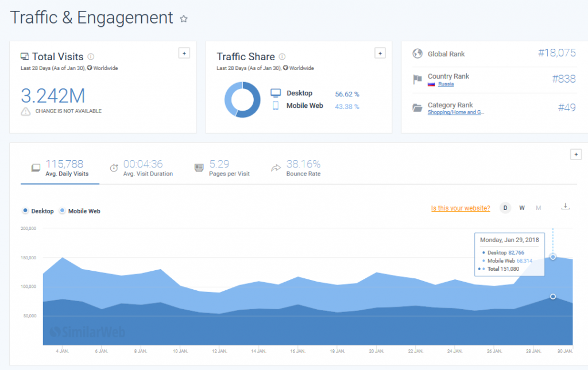588x370 pixels.
Task: Click the info icon beside Traffic Share
Action: (x=282, y=57)
